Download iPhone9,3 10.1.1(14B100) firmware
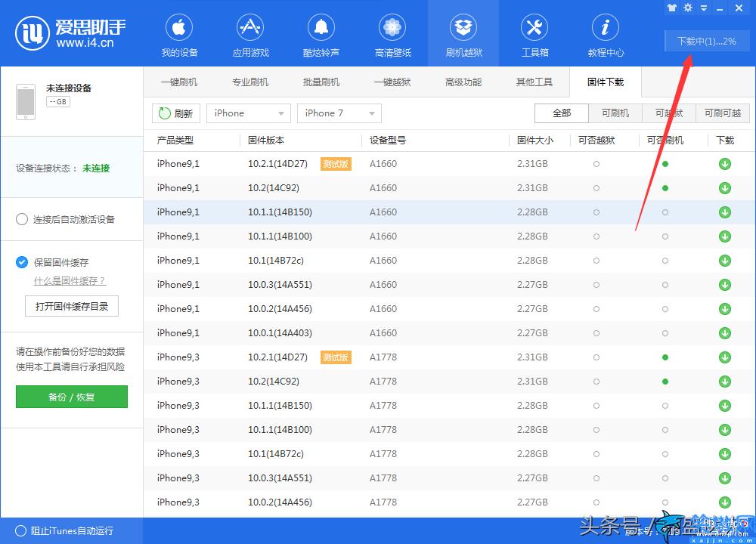Screen dimensions: 756x544 point(725,430)
